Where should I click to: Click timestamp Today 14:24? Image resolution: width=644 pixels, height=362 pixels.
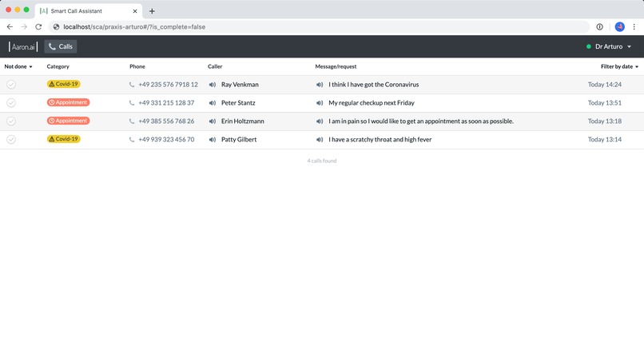pyautogui.click(x=605, y=85)
